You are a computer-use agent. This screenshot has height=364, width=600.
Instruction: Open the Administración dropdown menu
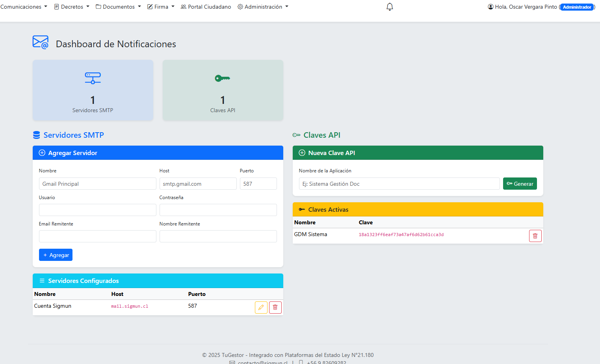point(263,7)
